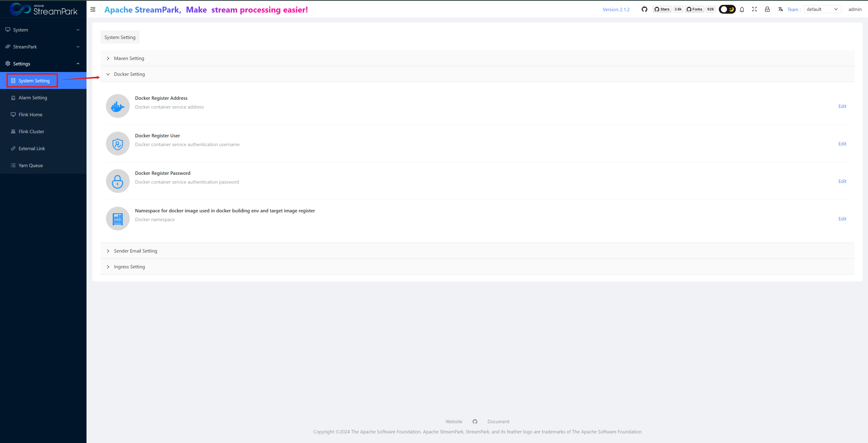Edit the Docker Register Address
This screenshot has width=868, height=443.
(x=842, y=106)
